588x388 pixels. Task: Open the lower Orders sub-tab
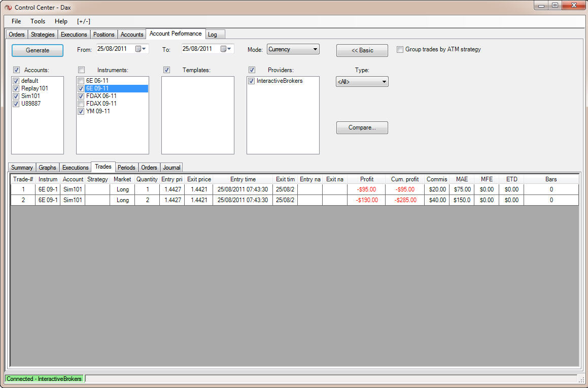coord(149,168)
